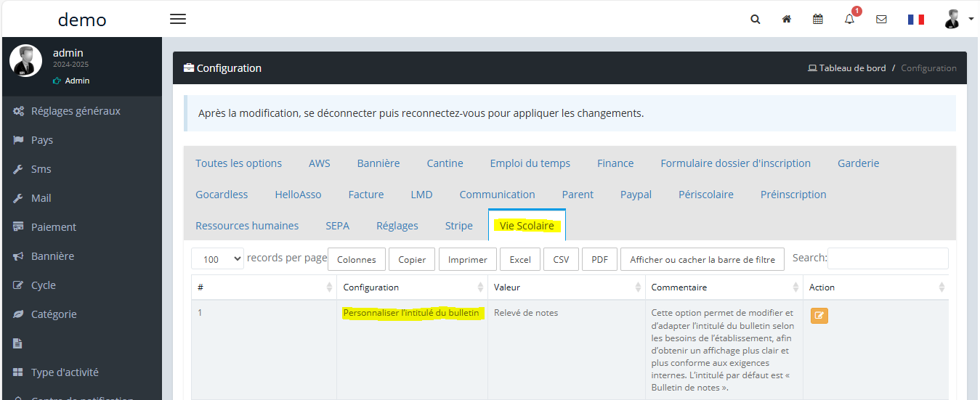The width and height of the screenshot is (980, 400).
Task: Open Réglages généraux in the sidebar
Action: (76, 111)
